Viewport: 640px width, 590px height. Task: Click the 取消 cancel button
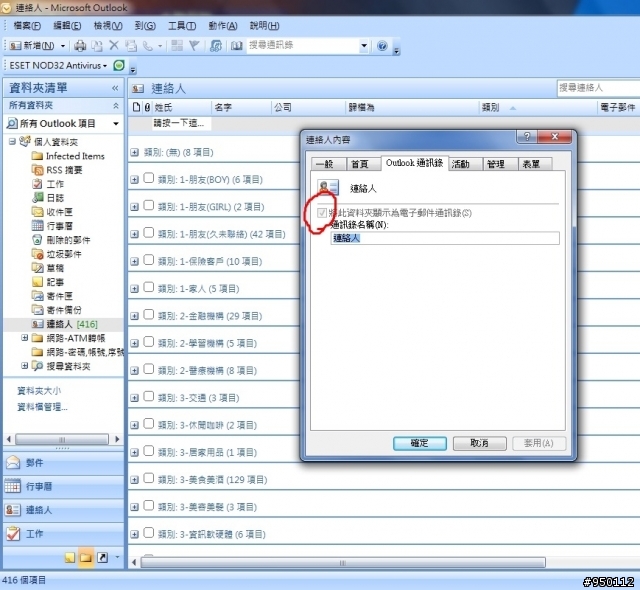pos(480,443)
